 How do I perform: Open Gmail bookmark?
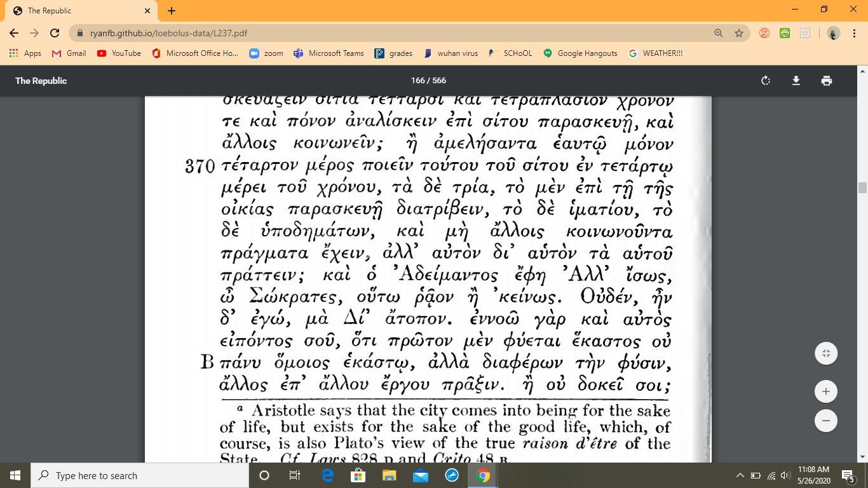[69, 53]
